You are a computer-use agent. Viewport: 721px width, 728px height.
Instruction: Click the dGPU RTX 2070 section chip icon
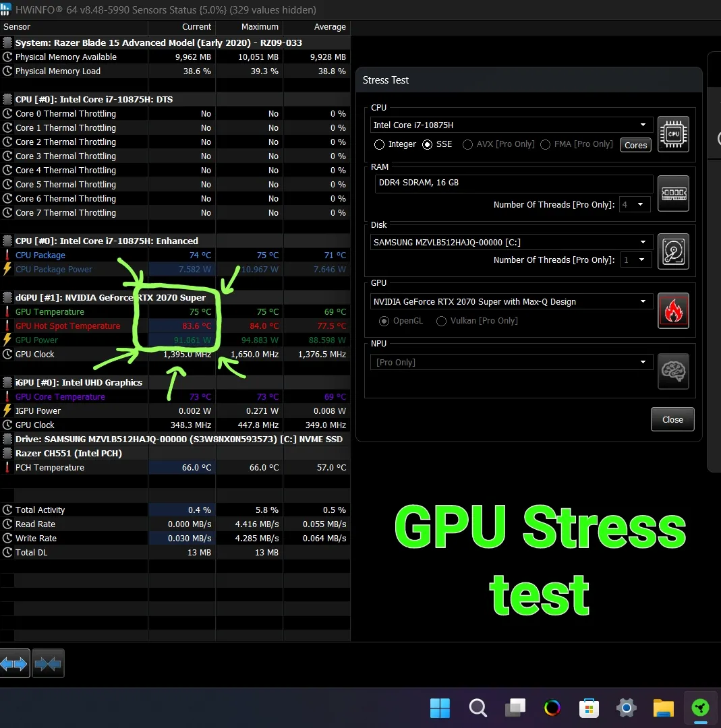pyautogui.click(x=7, y=298)
